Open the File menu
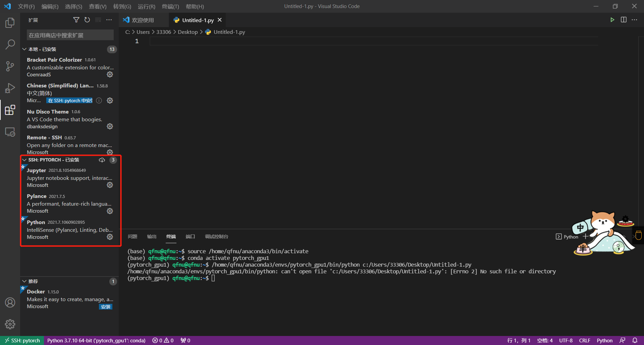644x345 pixels. 26,6
